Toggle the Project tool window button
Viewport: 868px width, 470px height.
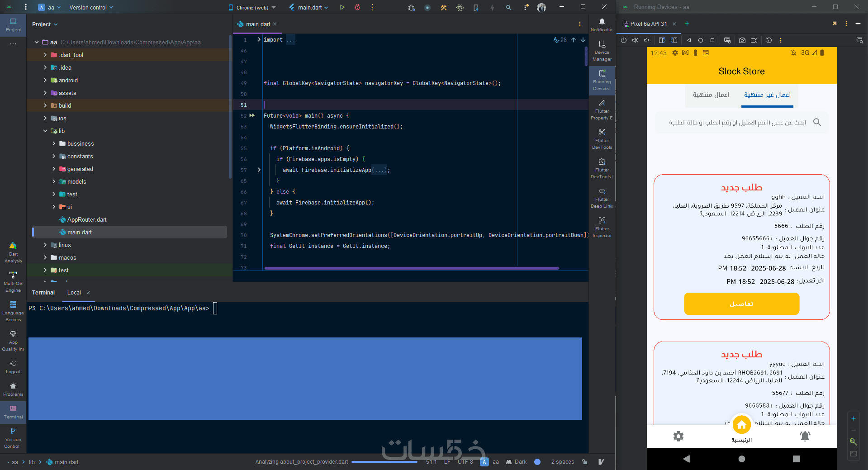(13, 24)
